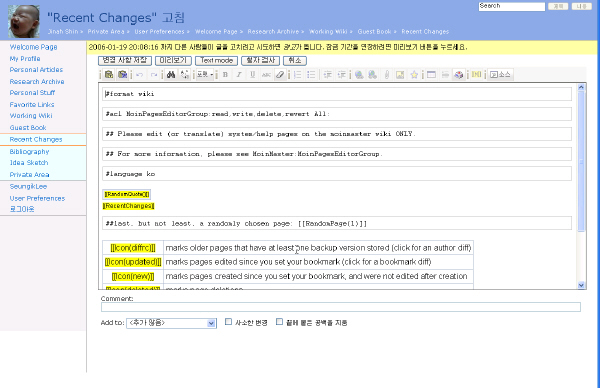The width and height of the screenshot is (600, 388).
Task: Click the Insert Link globe icon
Action: coord(359,75)
